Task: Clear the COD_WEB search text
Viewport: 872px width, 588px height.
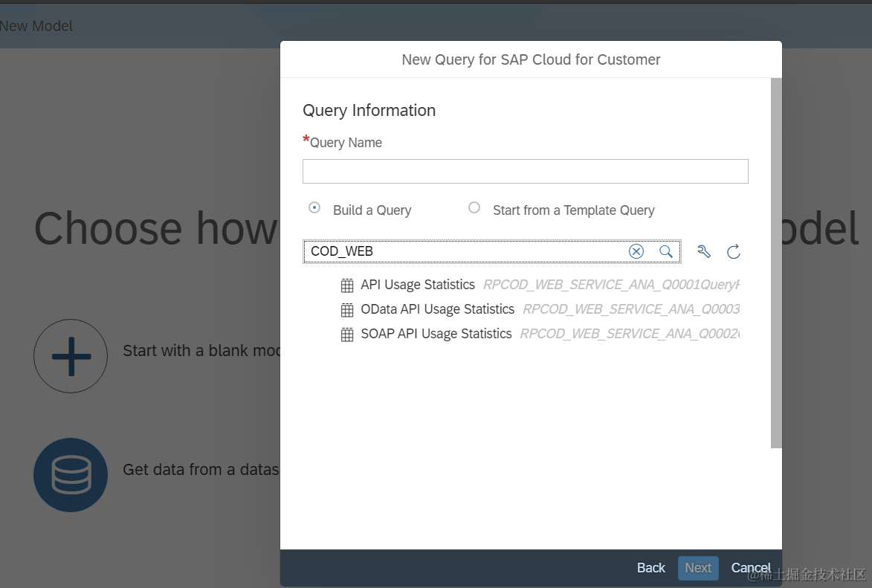Action: [636, 251]
